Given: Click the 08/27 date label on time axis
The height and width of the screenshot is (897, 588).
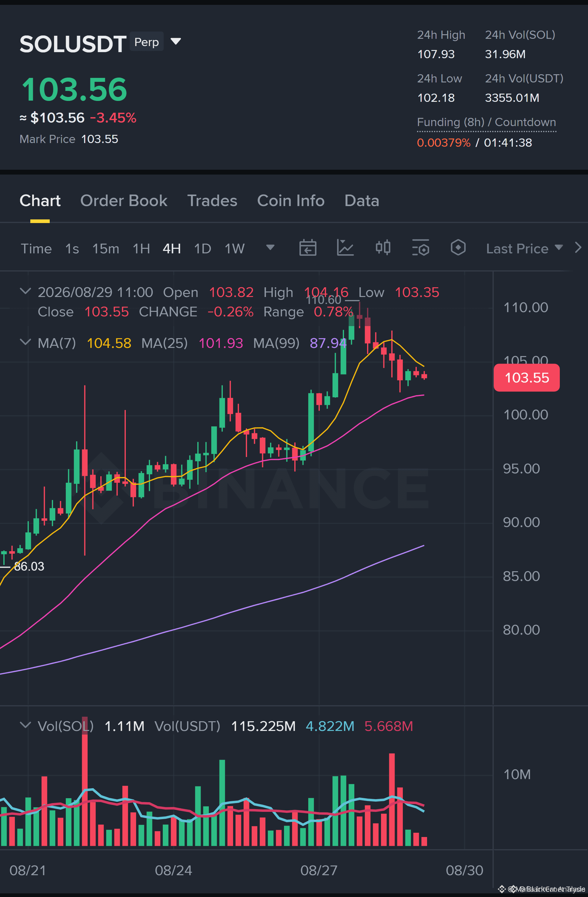Looking at the screenshot, I should (319, 871).
